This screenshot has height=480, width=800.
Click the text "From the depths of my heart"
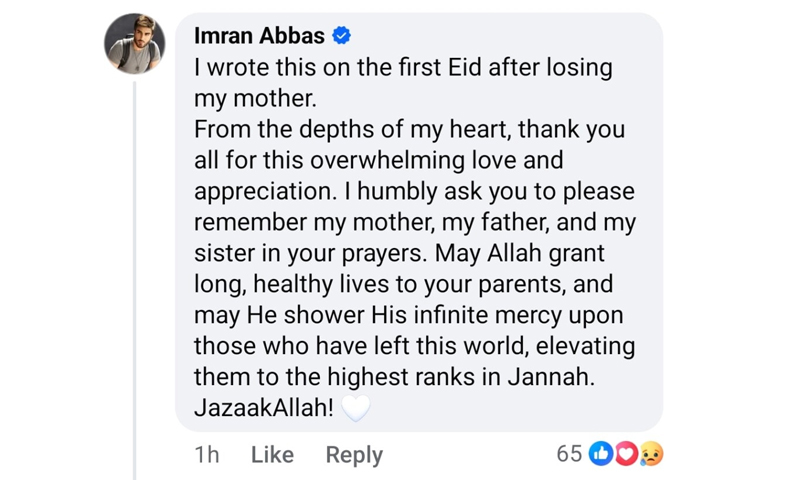click(x=340, y=130)
